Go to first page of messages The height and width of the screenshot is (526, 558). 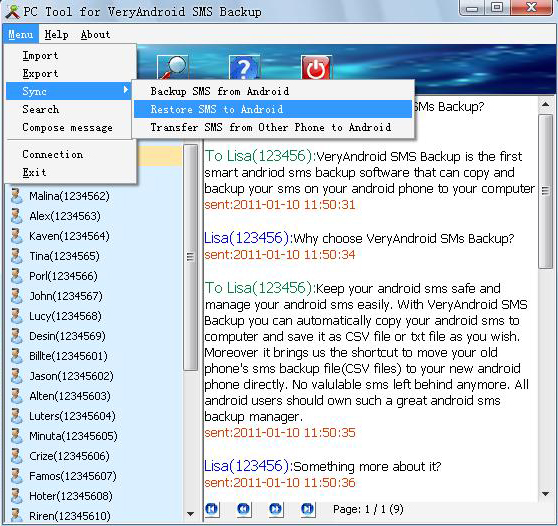click(x=212, y=509)
